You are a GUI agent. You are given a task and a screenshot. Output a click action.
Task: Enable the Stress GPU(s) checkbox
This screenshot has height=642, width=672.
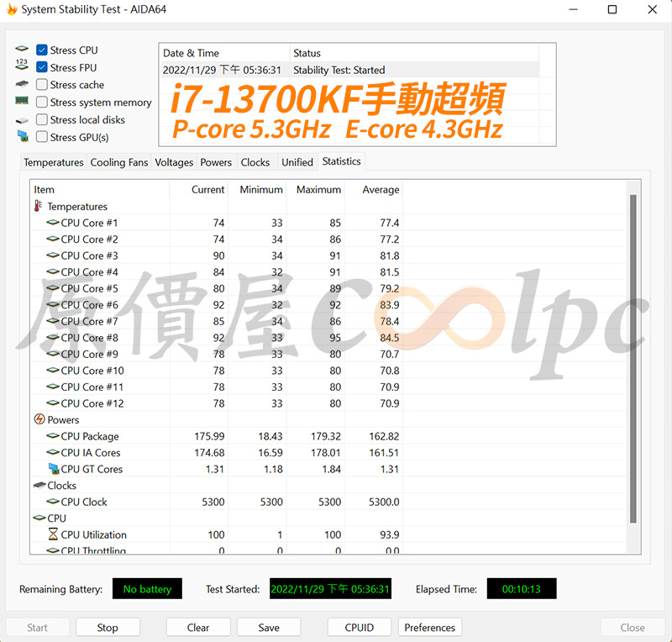tap(41, 137)
